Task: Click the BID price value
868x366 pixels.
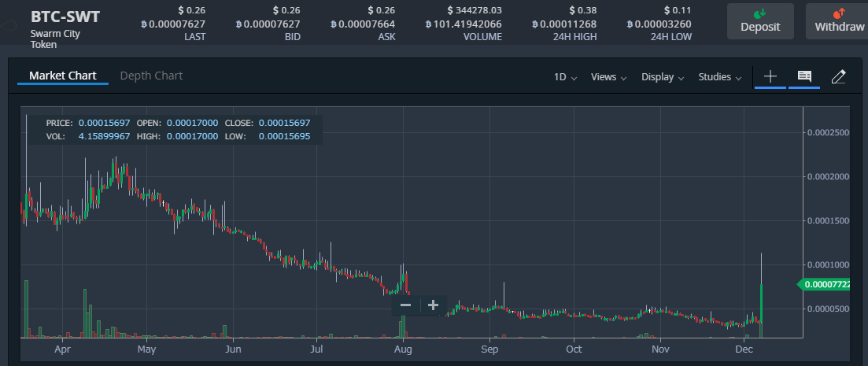Action: 269,24
